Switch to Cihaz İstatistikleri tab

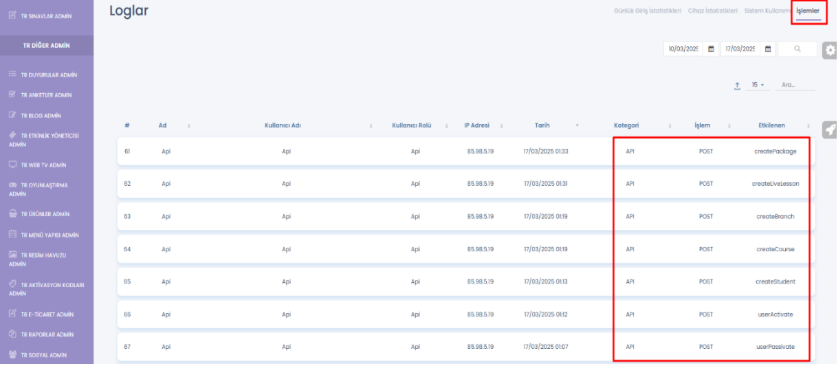[713, 11]
